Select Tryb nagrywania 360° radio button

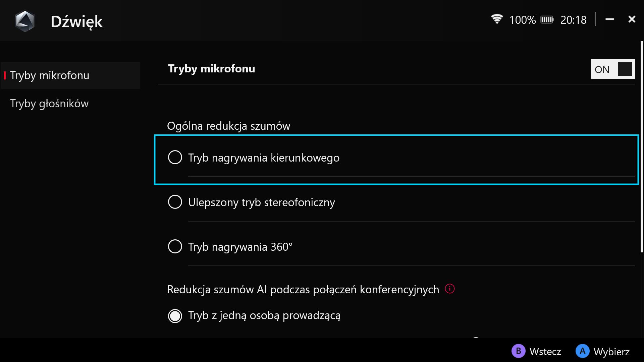coord(175,246)
